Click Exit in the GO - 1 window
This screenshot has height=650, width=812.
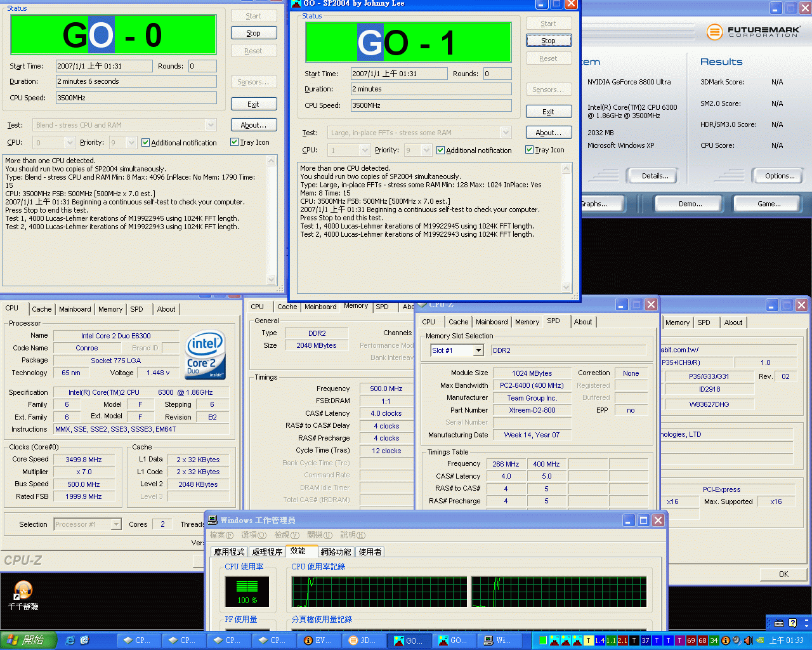pos(549,112)
